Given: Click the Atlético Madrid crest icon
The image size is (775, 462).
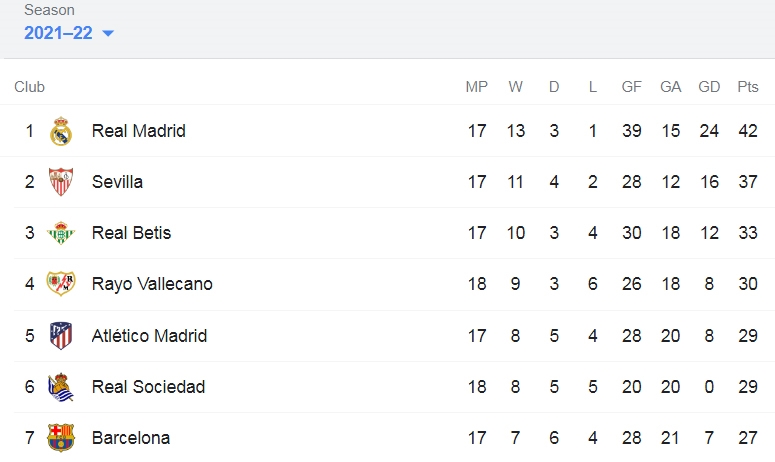Looking at the screenshot, I should pos(61,336).
